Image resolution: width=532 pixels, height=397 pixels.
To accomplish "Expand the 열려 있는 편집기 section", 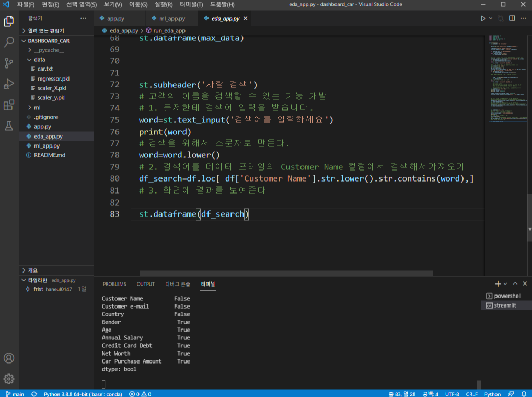I will (x=56, y=30).
